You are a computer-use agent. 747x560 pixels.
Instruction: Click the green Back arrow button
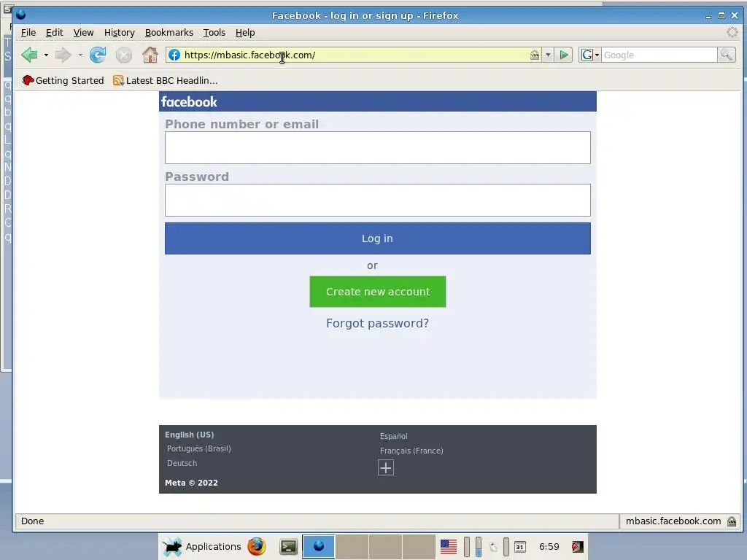tap(29, 55)
